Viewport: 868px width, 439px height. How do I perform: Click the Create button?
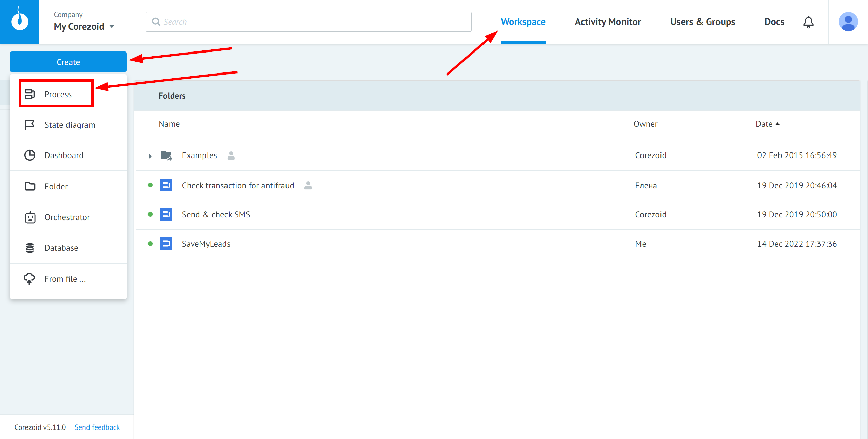click(67, 62)
